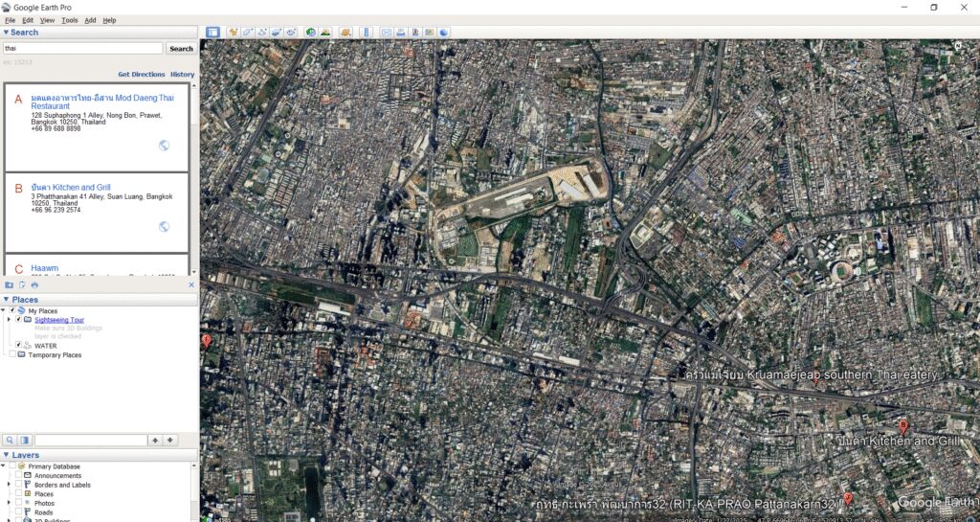Click the Search button
Viewport: 980px width, 522px height.
[x=181, y=48]
